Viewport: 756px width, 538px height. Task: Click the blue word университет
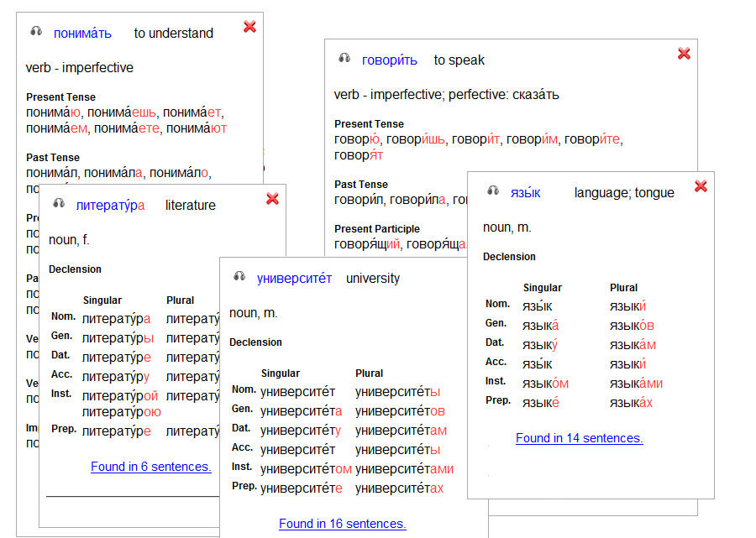tap(294, 279)
